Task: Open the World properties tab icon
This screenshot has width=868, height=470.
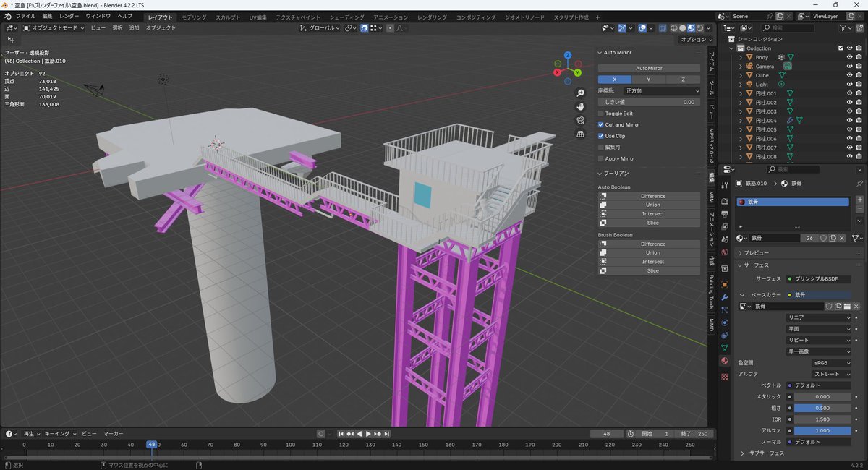Action: pos(724,252)
